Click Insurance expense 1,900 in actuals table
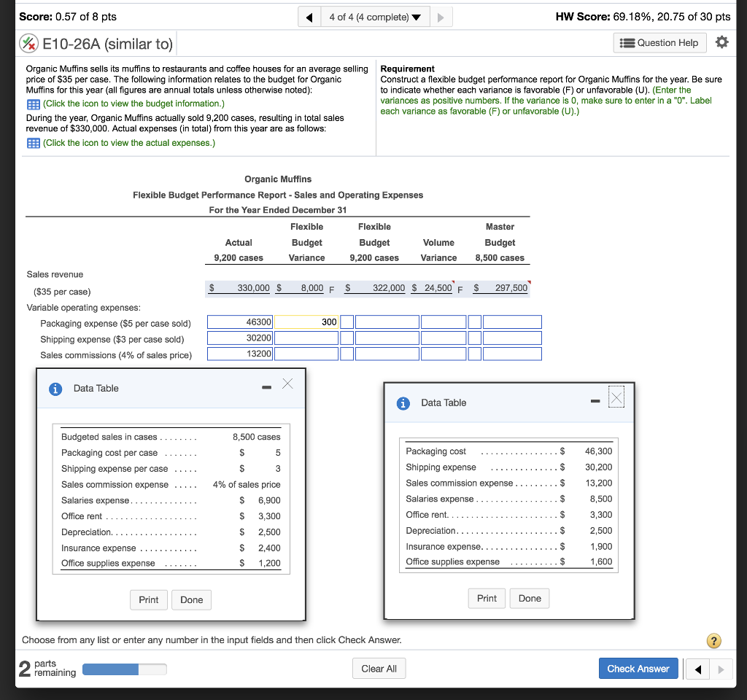The image size is (747, 700). [601, 547]
